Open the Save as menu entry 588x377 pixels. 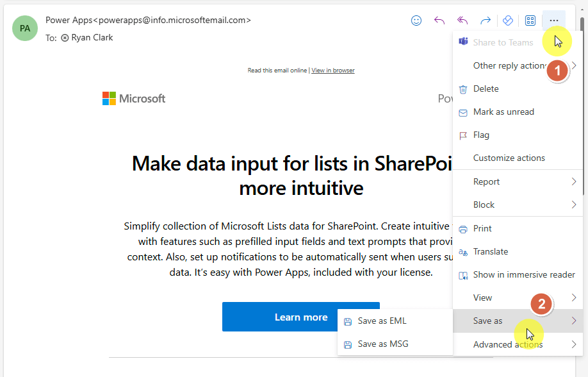coord(518,321)
